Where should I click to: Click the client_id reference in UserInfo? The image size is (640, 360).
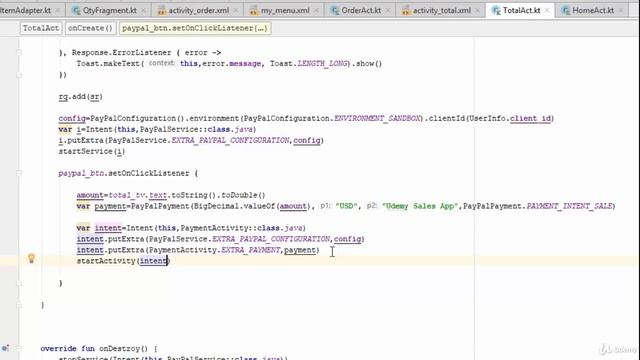(x=531, y=118)
